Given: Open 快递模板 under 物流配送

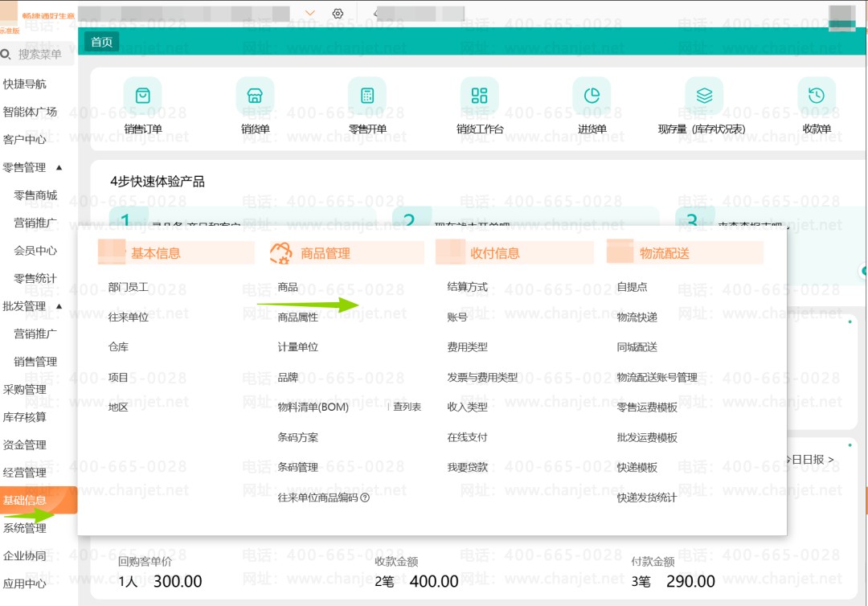Looking at the screenshot, I should tap(637, 468).
